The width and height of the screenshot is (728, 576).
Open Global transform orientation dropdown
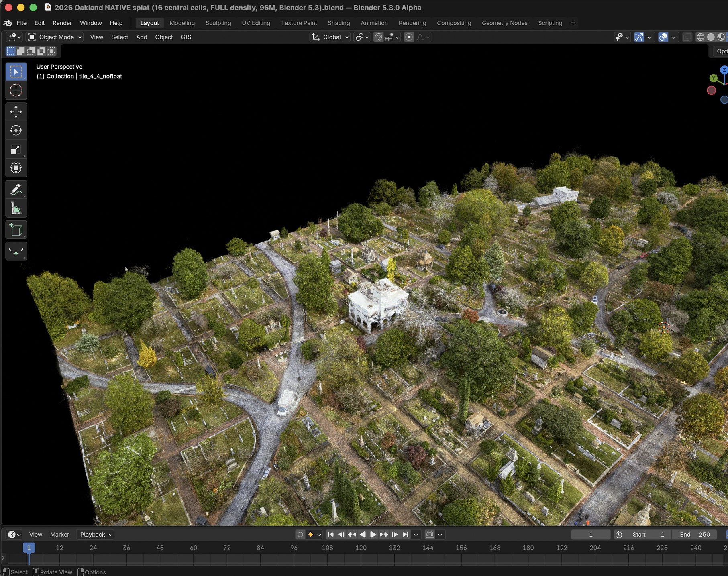click(330, 37)
